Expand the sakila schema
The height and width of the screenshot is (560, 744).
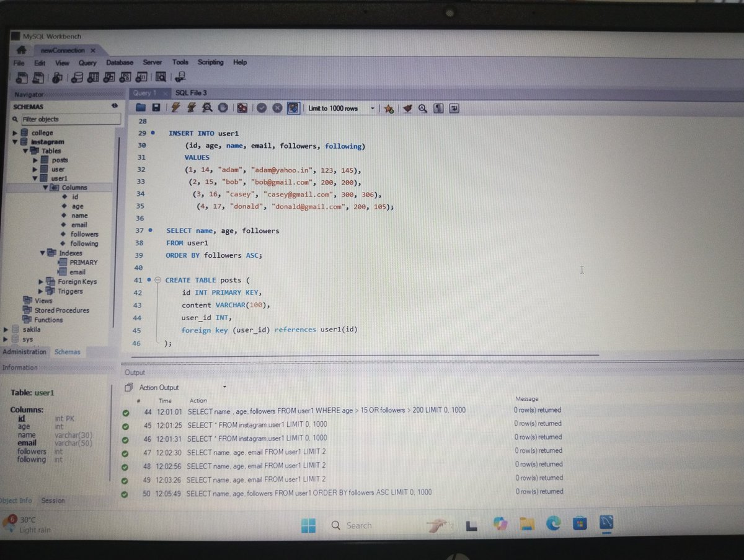click(x=6, y=330)
